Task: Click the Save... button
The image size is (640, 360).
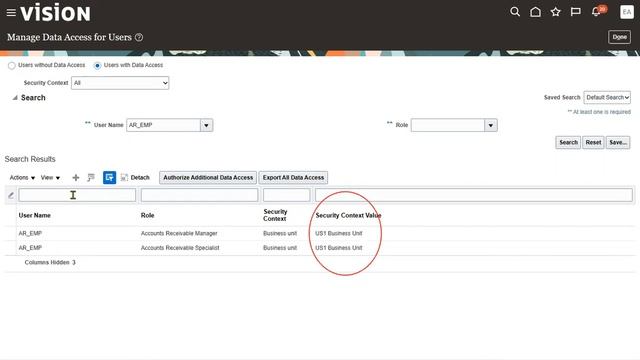Action: point(618,142)
